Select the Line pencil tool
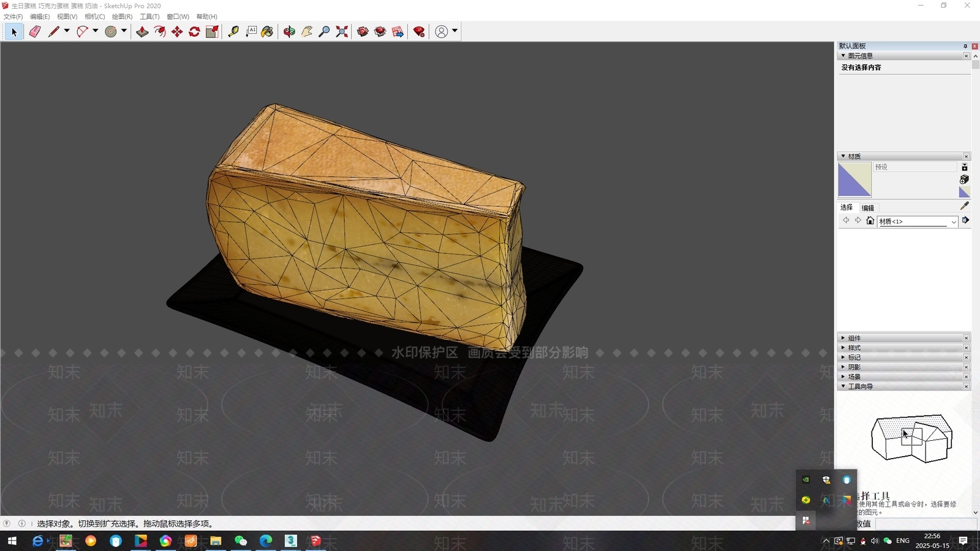980x551 pixels. (x=54, y=32)
